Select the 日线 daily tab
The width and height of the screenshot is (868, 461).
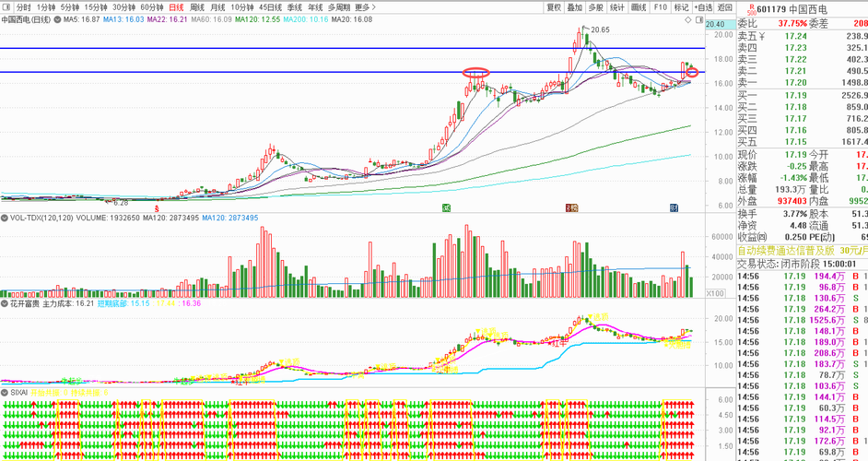176,7
